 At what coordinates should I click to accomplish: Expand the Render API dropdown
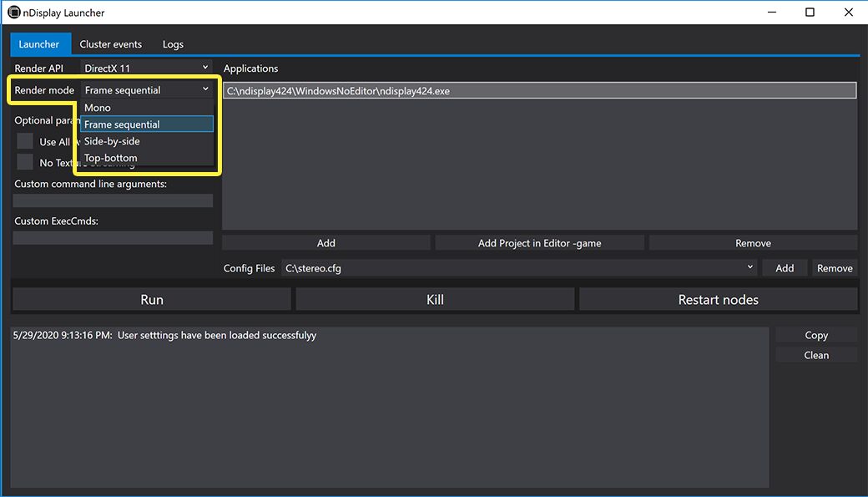(x=147, y=68)
